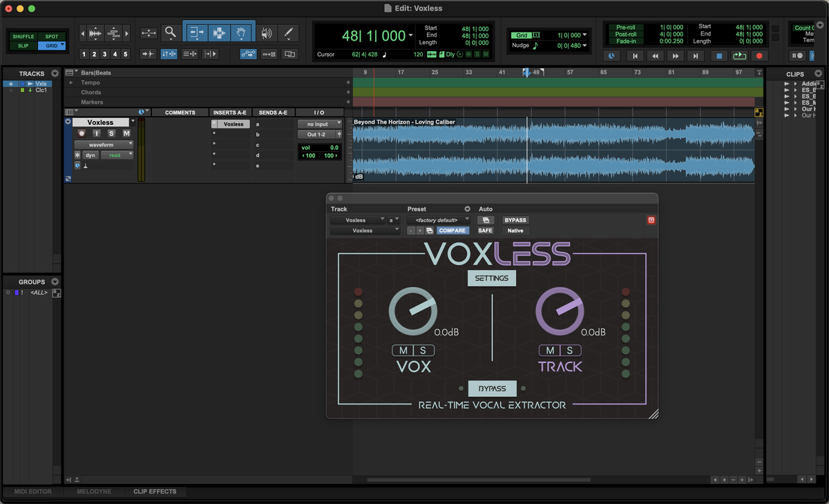Click the VOX gain knob

[412, 312]
